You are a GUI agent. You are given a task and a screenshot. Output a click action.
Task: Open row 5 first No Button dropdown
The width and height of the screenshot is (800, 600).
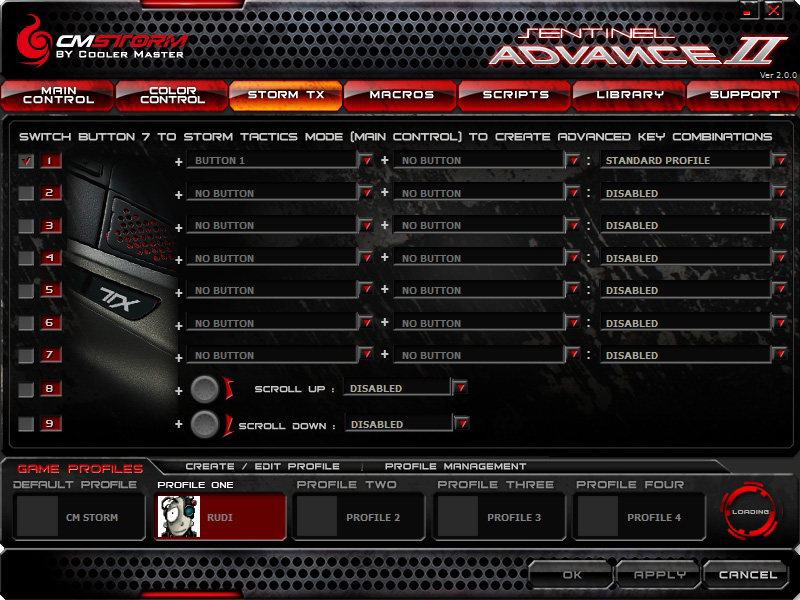pos(366,290)
